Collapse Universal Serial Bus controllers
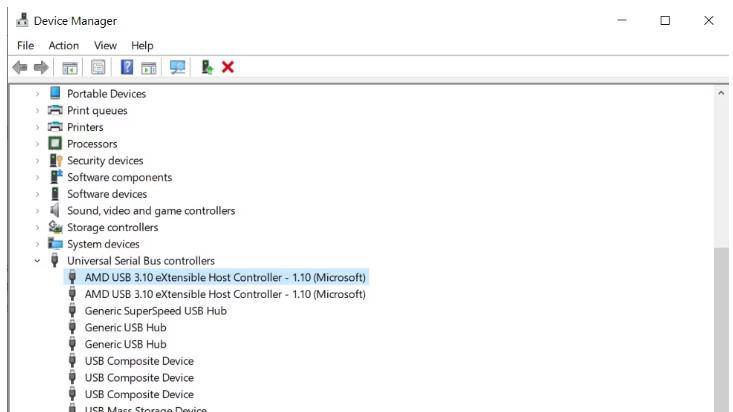Viewport: 733px width, 412px height. point(37,261)
